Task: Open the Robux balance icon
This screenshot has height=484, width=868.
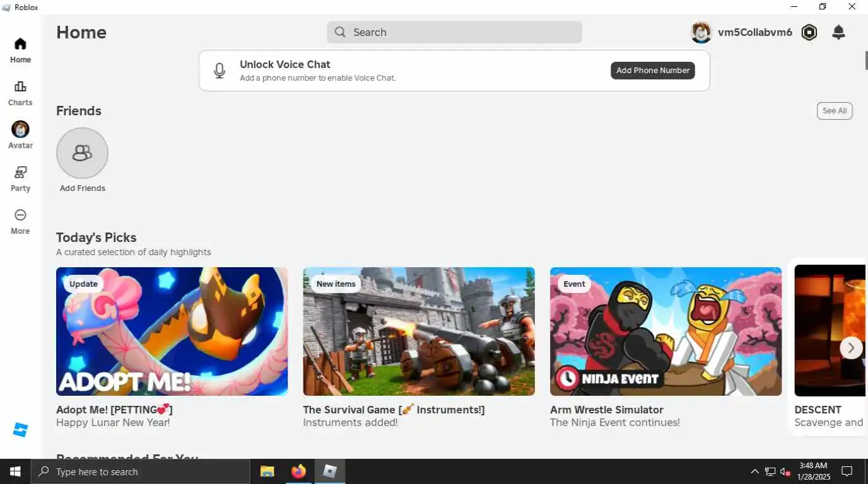Action: tap(809, 32)
